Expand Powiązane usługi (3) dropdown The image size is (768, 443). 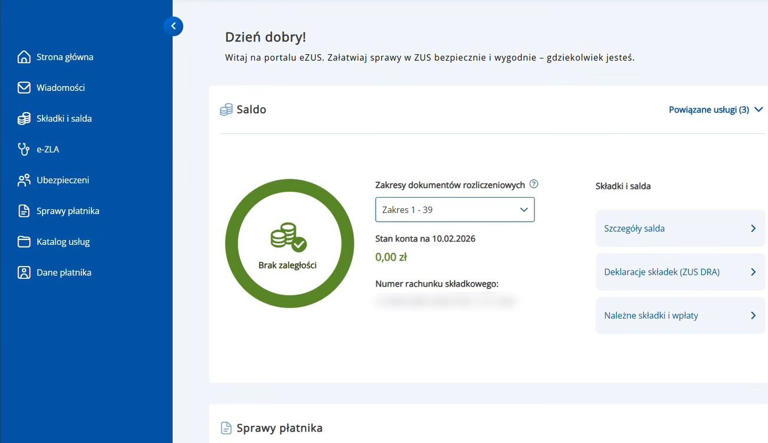click(x=716, y=110)
